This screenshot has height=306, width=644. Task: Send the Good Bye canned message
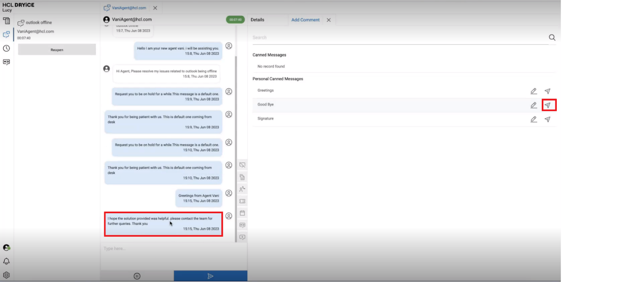click(547, 105)
